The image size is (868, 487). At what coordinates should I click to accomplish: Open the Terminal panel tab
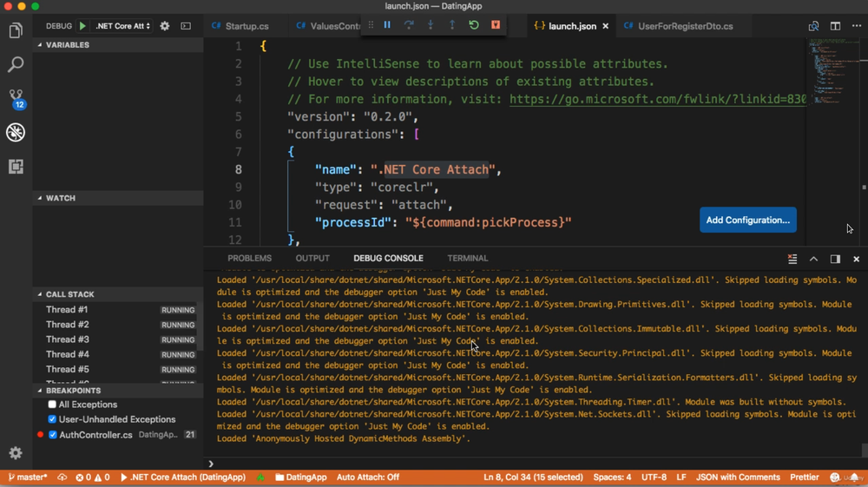click(468, 259)
